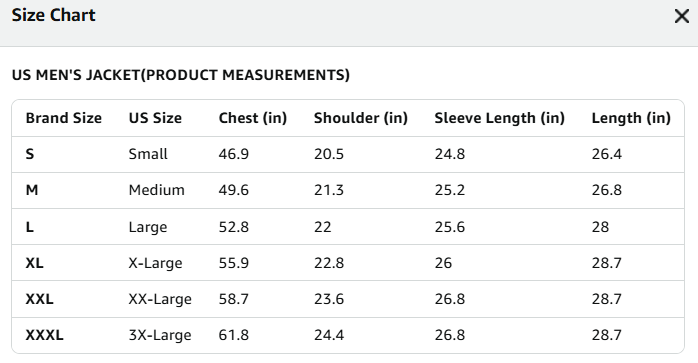This screenshot has width=698, height=363.
Task: Select the XXXL brand size cell
Action: [45, 335]
